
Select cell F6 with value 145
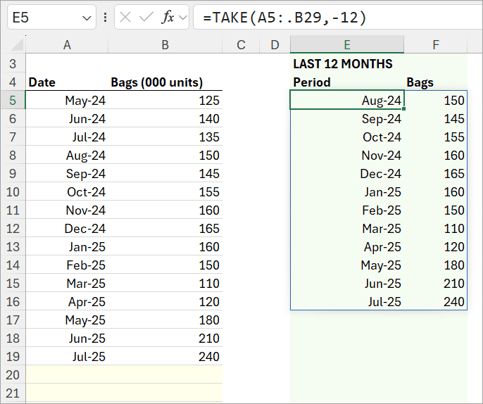coord(435,119)
